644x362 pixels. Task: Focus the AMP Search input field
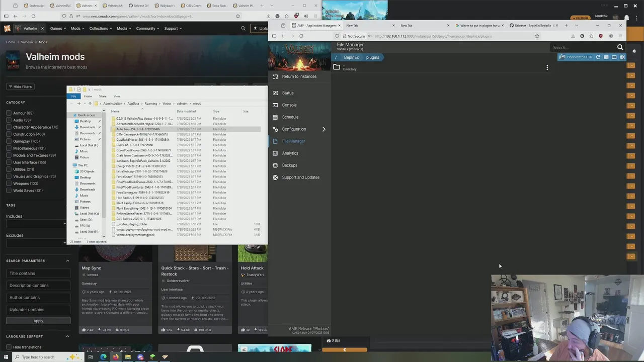click(583, 47)
